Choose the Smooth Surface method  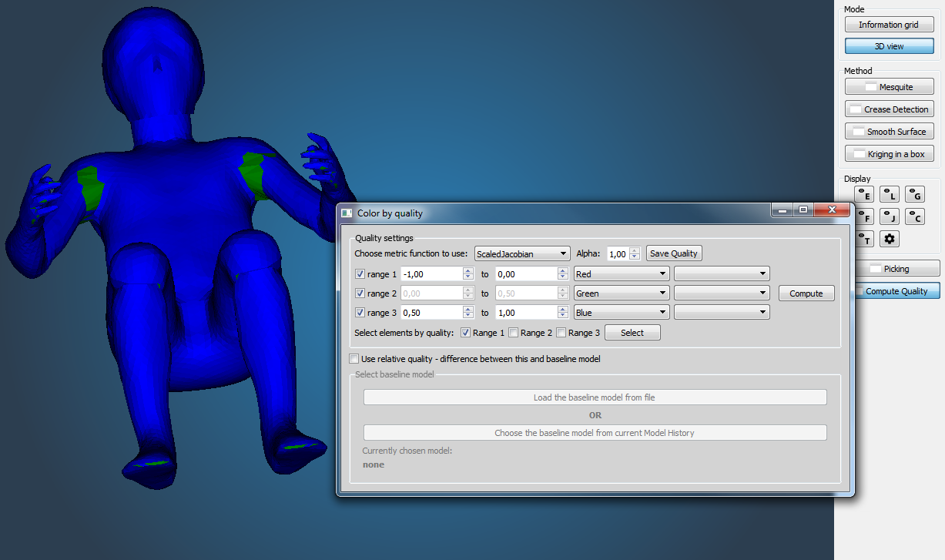click(890, 132)
